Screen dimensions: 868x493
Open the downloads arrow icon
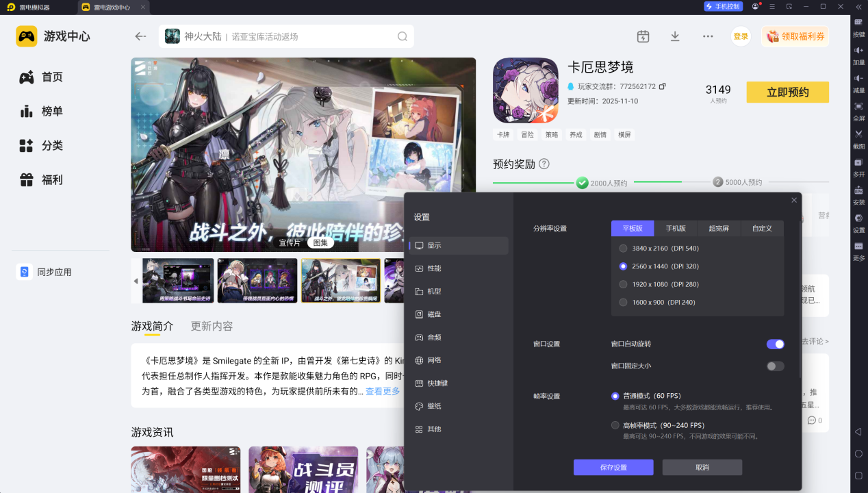(x=675, y=36)
